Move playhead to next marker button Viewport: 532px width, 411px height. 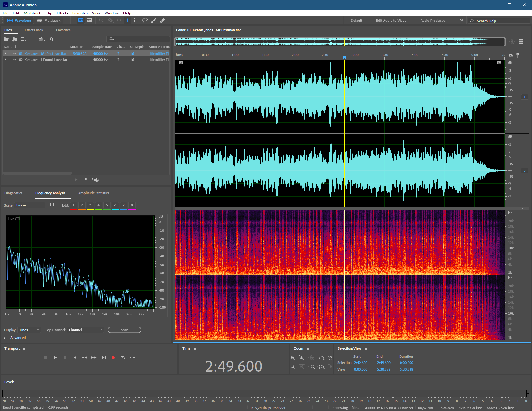tap(104, 357)
